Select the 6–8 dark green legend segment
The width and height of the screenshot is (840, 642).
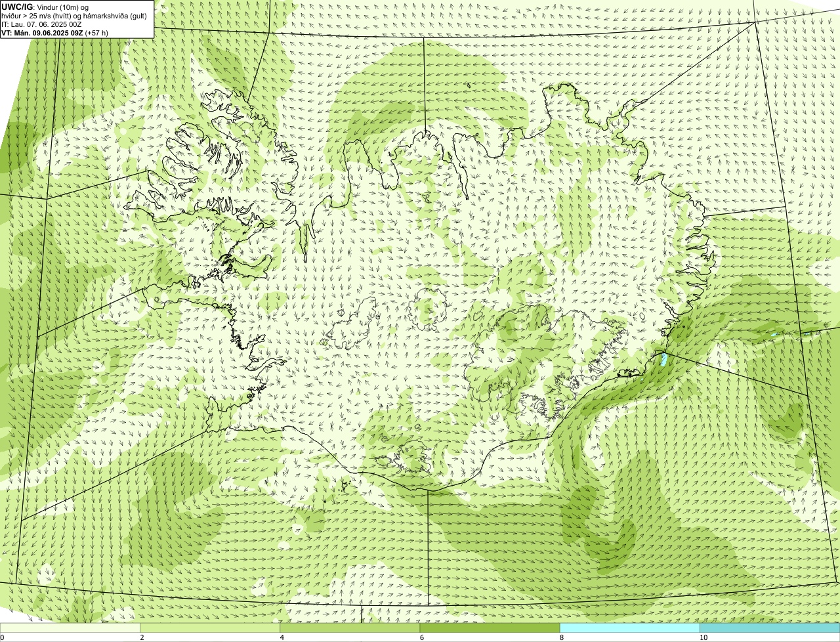(490, 628)
